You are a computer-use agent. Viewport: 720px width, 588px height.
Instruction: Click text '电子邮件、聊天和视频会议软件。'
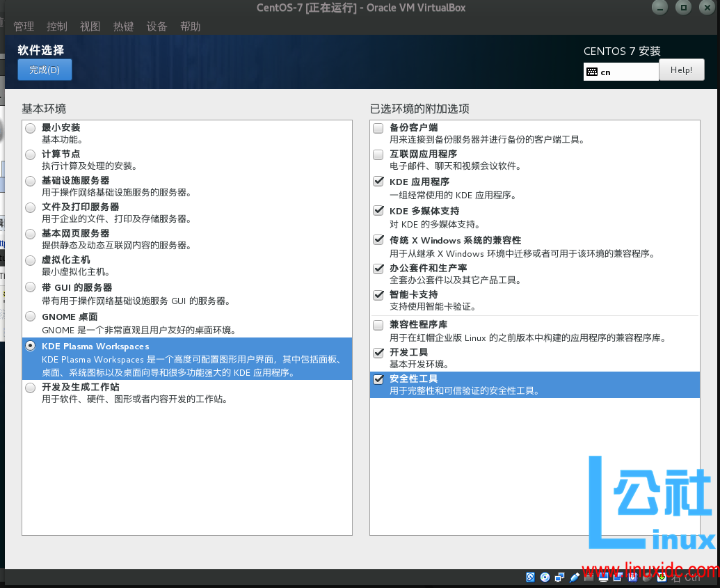point(456,166)
